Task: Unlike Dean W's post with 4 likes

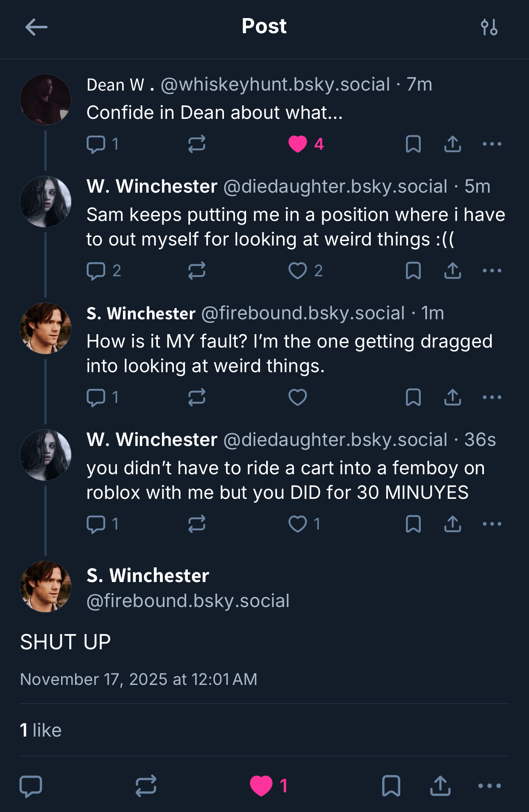Action: [x=298, y=144]
